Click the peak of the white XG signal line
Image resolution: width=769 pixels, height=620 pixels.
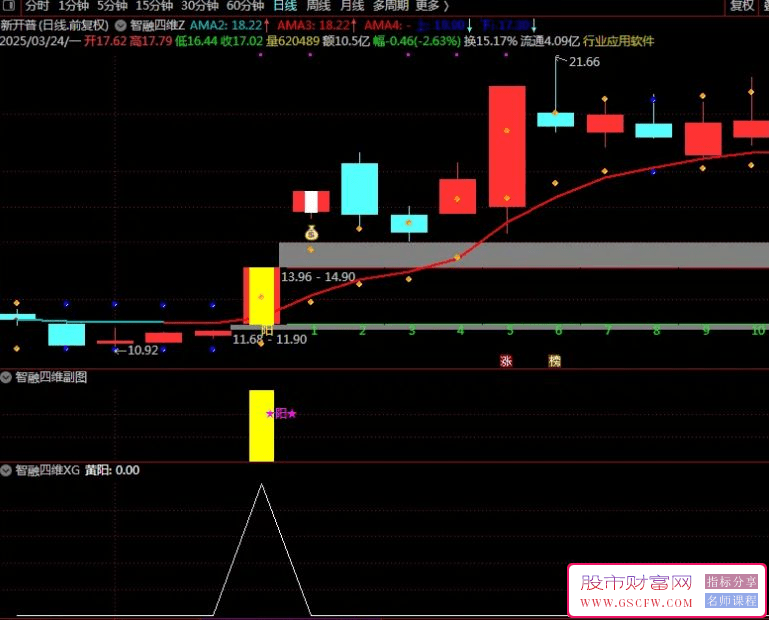click(261, 485)
